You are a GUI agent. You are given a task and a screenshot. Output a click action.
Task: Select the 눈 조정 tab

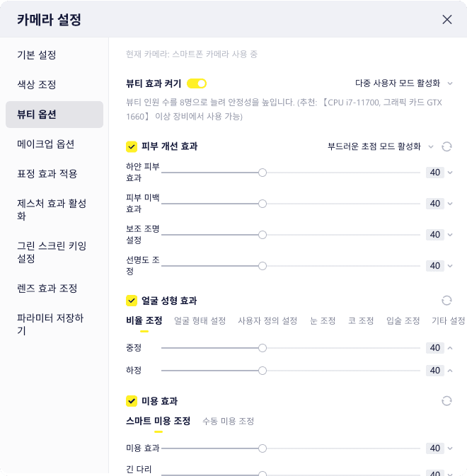323,321
